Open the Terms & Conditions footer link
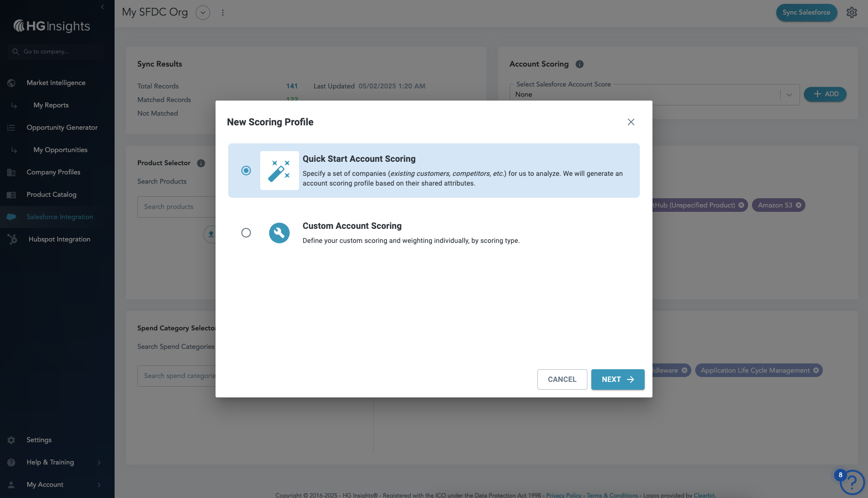The width and height of the screenshot is (868, 498). pos(612,495)
